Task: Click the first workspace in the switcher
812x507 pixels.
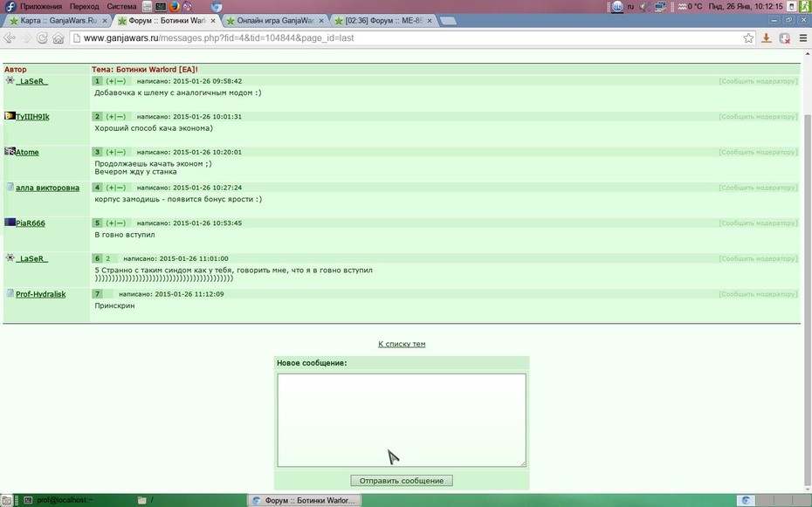Action: pyautogui.click(x=747, y=500)
